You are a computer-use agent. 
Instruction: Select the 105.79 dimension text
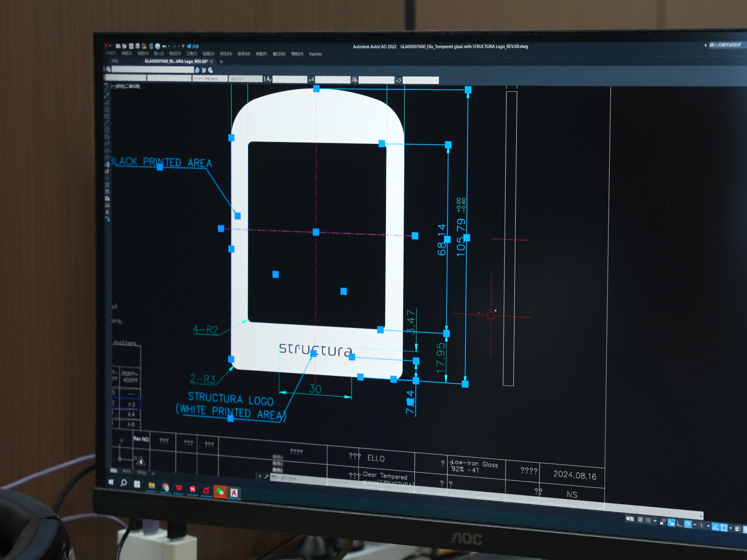(461, 238)
